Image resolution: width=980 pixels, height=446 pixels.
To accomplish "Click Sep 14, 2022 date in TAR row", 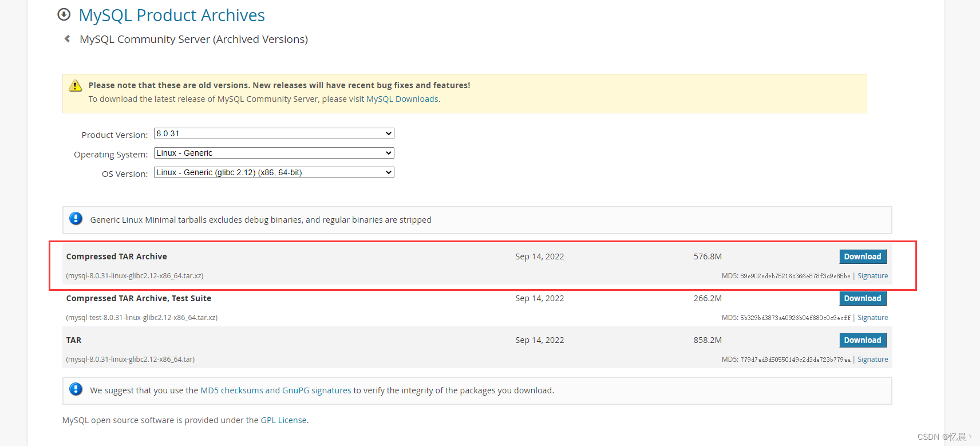I will [x=539, y=340].
